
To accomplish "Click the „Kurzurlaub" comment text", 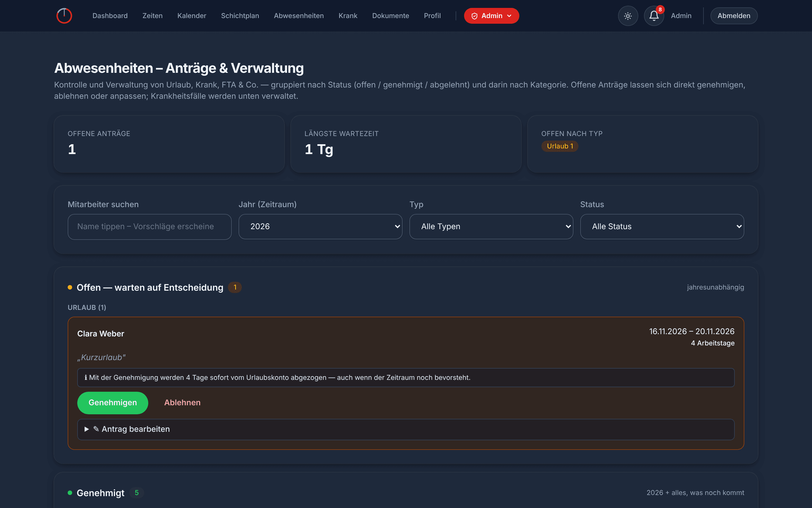I will pyautogui.click(x=101, y=358).
